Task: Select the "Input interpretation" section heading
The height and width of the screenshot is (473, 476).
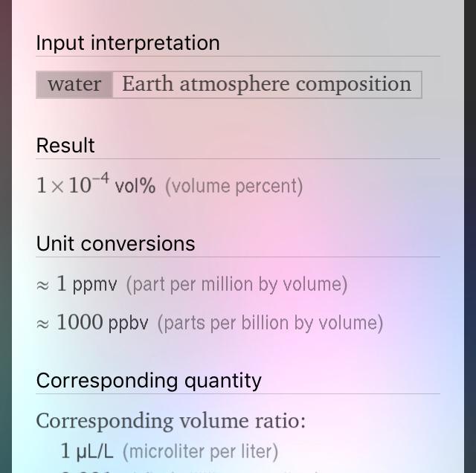Action: [128, 43]
